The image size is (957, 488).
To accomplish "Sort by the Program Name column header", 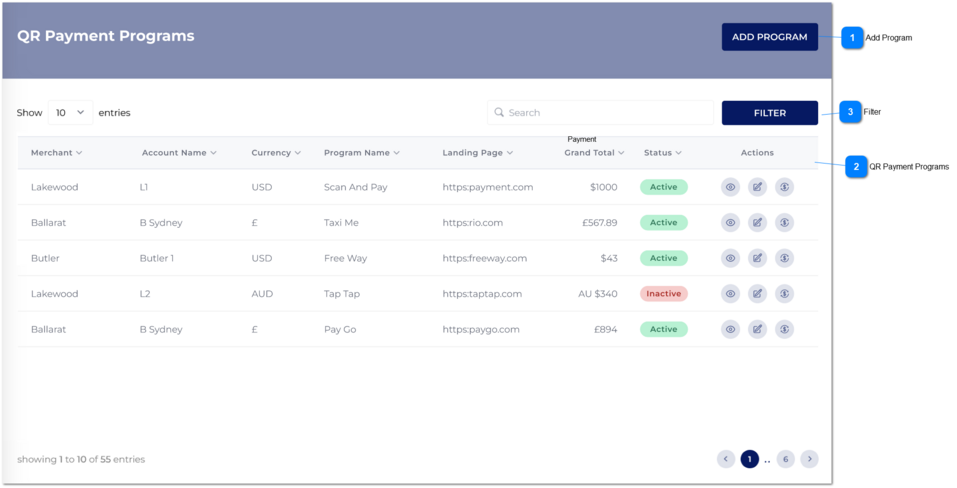I will (361, 153).
